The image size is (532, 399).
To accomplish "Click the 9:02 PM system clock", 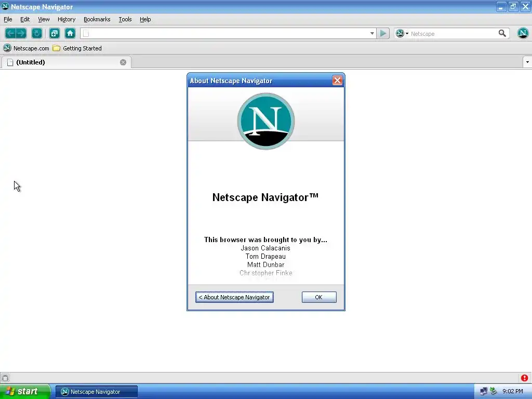I will click(x=513, y=391).
